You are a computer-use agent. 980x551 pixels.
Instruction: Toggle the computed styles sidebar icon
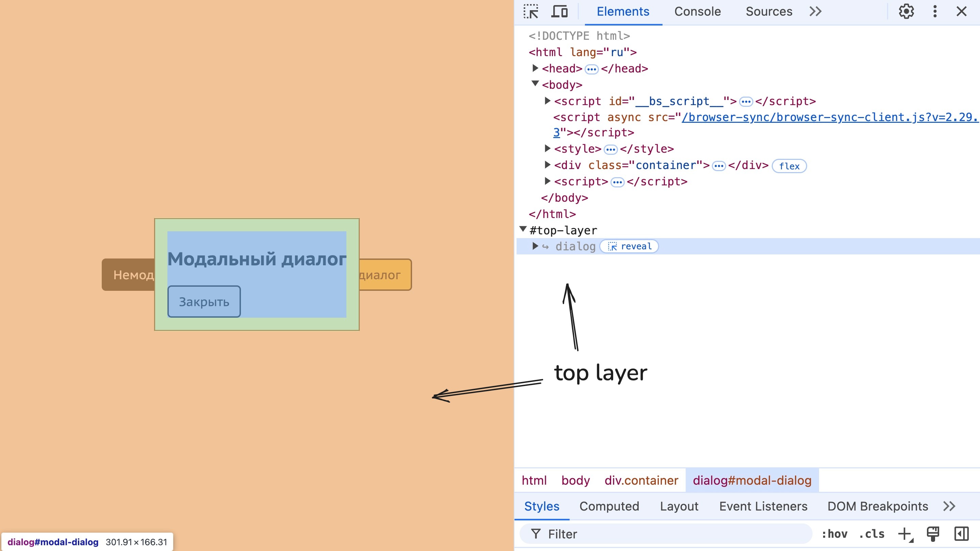pos(961,534)
